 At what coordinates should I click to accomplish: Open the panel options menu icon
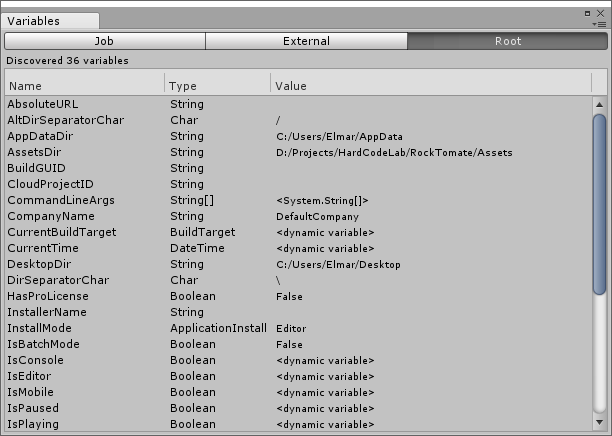click(602, 22)
